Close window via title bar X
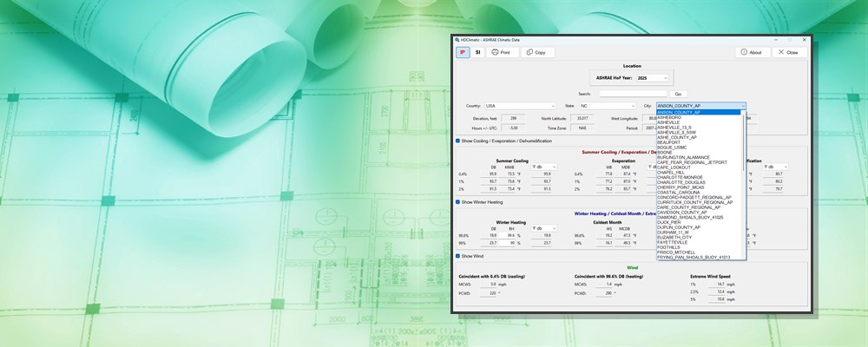868x347 pixels. 805,40
